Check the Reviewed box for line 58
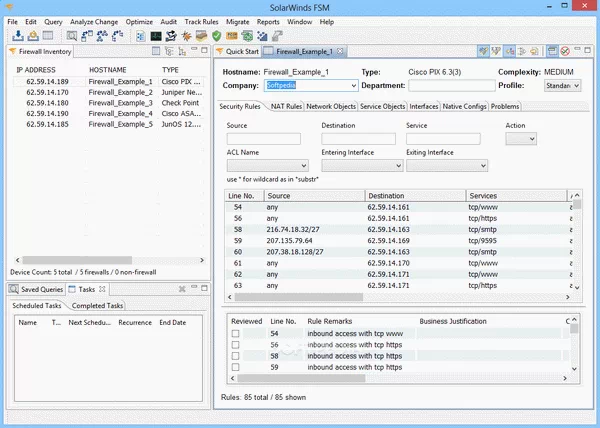600x428 pixels. click(235, 356)
